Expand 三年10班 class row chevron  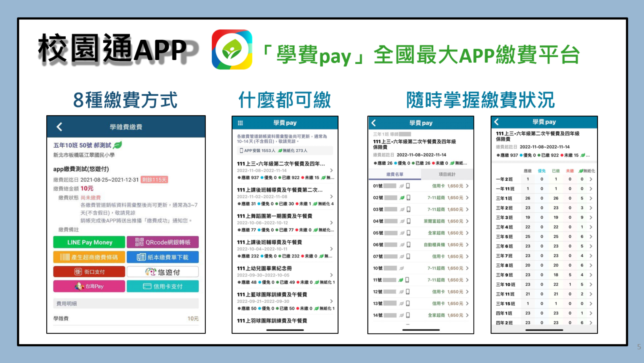tap(591, 284)
